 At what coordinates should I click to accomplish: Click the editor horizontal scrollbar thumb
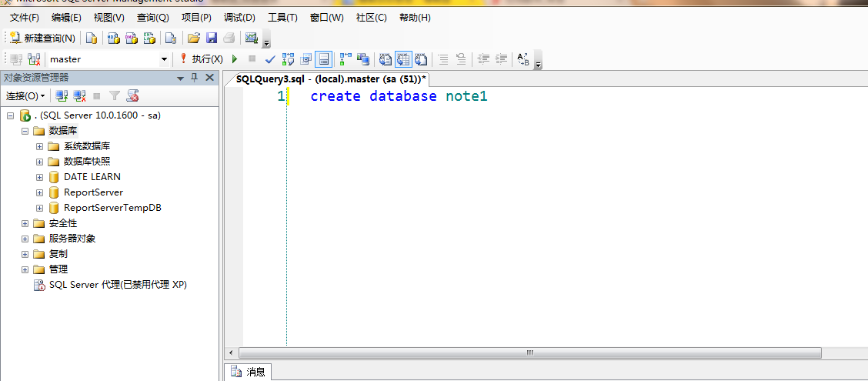pos(529,353)
